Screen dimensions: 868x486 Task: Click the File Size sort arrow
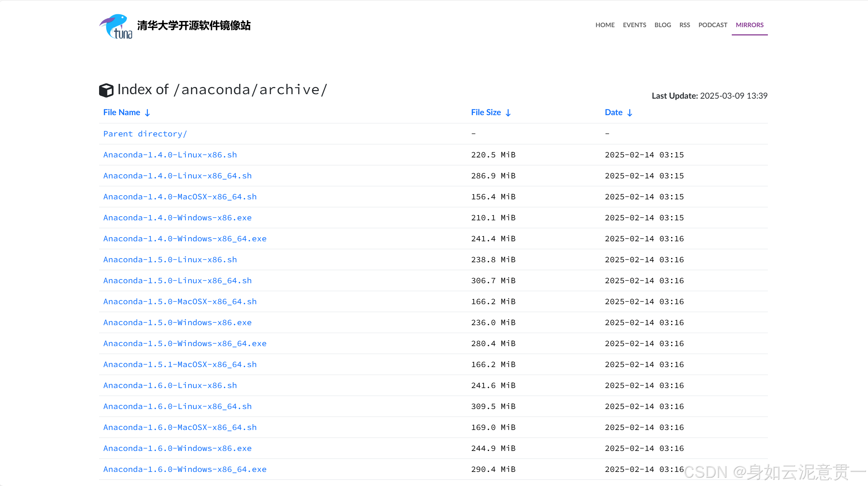508,113
